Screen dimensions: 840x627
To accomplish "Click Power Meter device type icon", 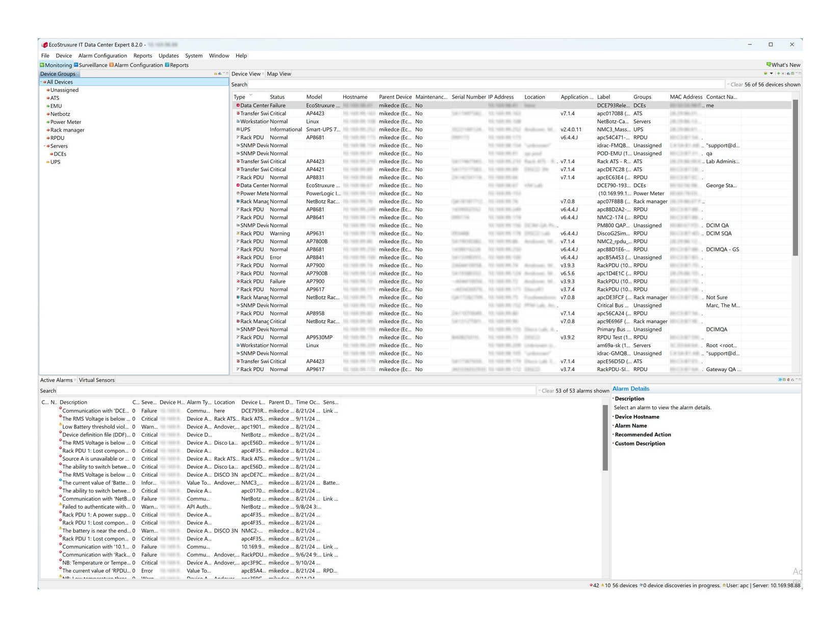I will tap(238, 193).
